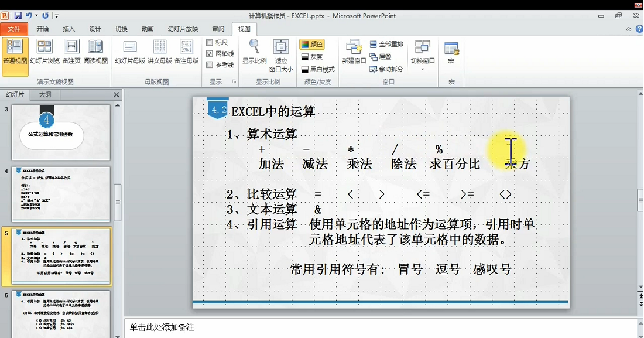The width and height of the screenshot is (644, 338).
Task: Switch to the Review (审阅) tab
Action: [x=218, y=29]
